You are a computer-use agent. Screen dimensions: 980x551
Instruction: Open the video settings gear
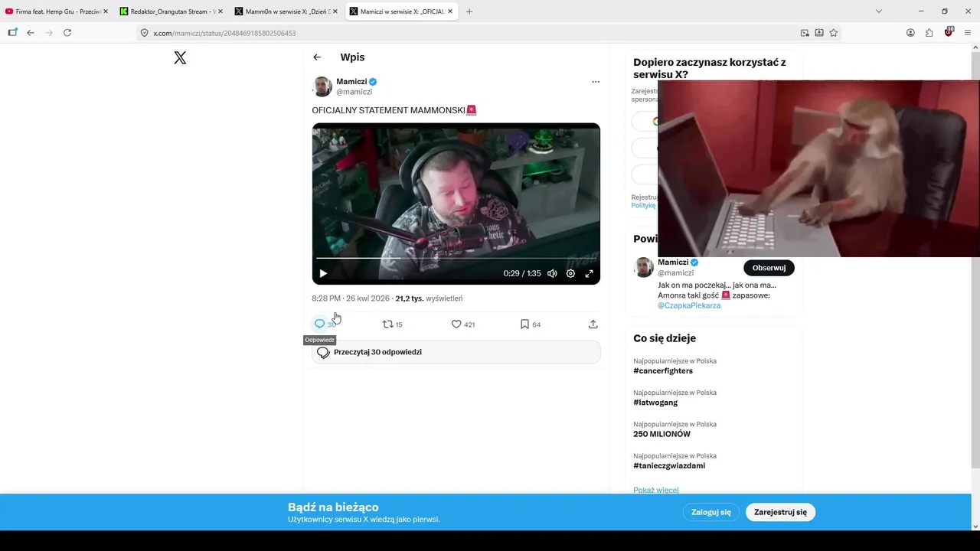(570, 273)
